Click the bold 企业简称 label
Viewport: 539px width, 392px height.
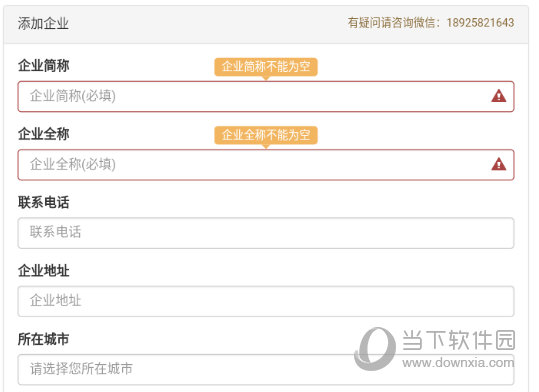tap(44, 65)
